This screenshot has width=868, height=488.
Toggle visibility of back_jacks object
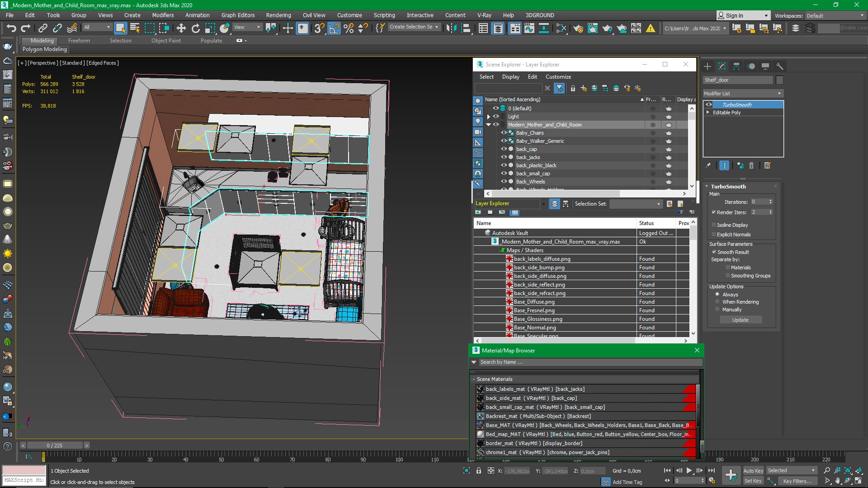coord(504,157)
